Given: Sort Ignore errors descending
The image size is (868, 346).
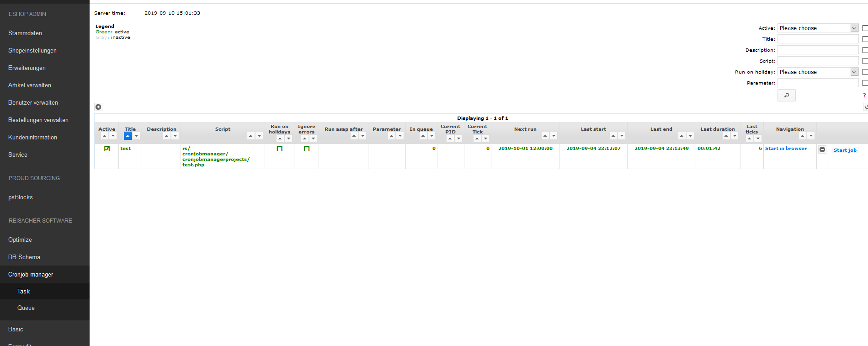Looking at the screenshot, I should [313, 138].
